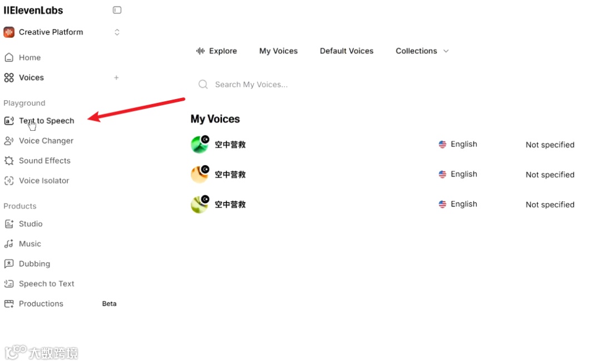Viewport: 601px width, 364px height.
Task: Open Text to Speech page
Action: pos(47,121)
